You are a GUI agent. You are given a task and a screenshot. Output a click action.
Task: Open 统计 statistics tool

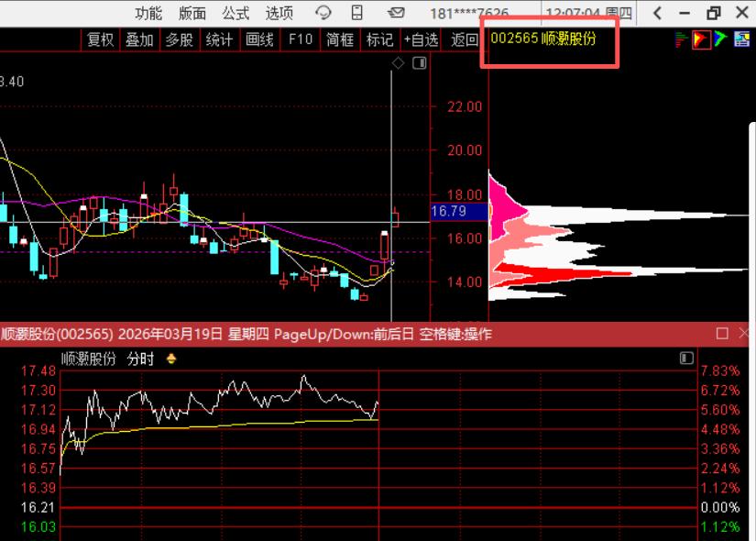[x=219, y=39]
